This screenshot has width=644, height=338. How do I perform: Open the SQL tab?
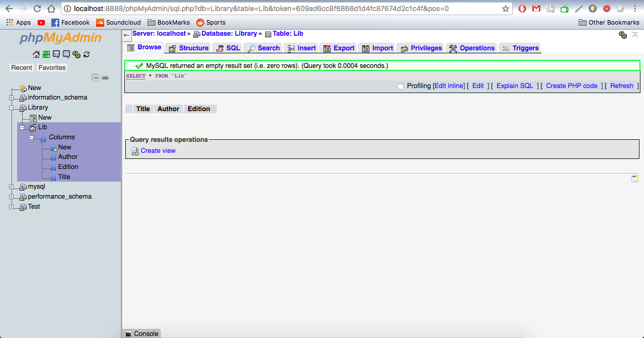[228, 48]
